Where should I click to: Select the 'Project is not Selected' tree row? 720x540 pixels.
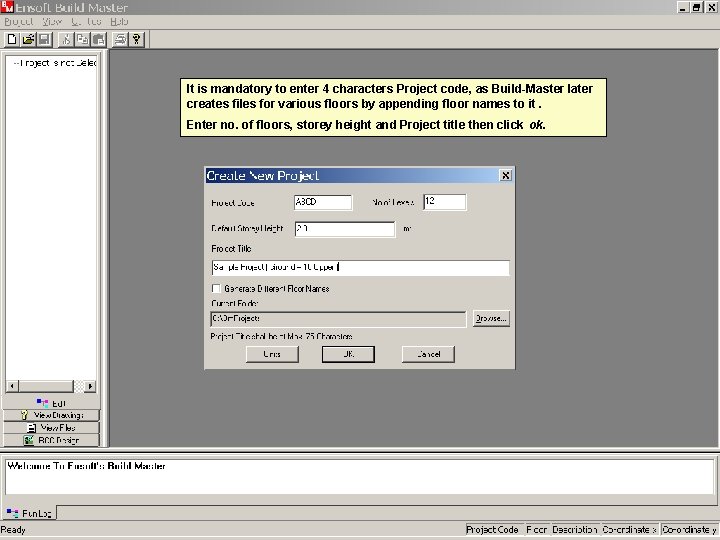[x=55, y=63]
